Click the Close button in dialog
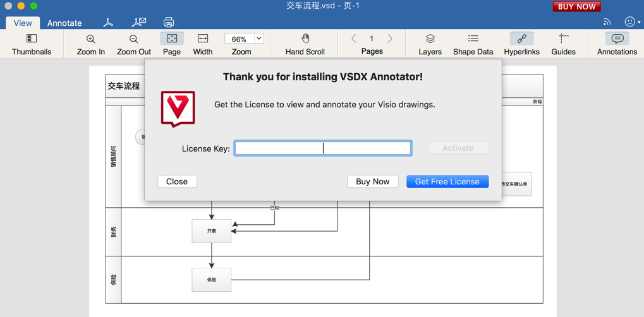Image resolution: width=644 pixels, height=317 pixels. 177,181
